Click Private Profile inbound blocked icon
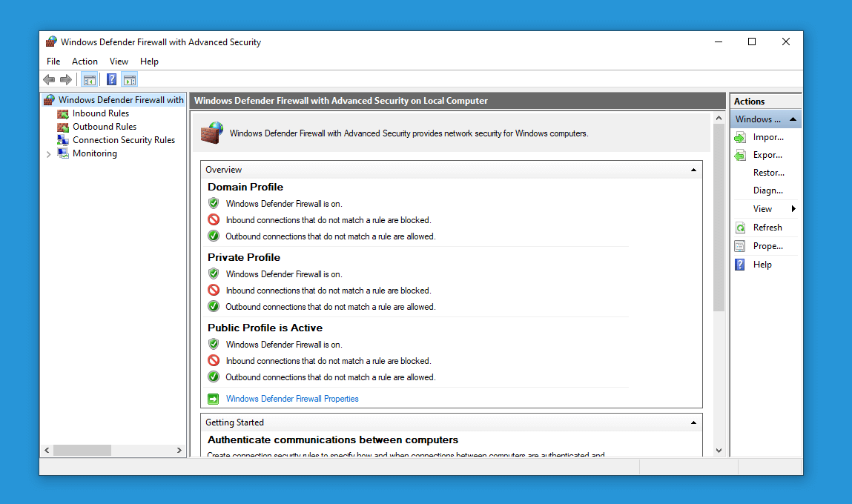This screenshot has width=852, height=504. (214, 290)
